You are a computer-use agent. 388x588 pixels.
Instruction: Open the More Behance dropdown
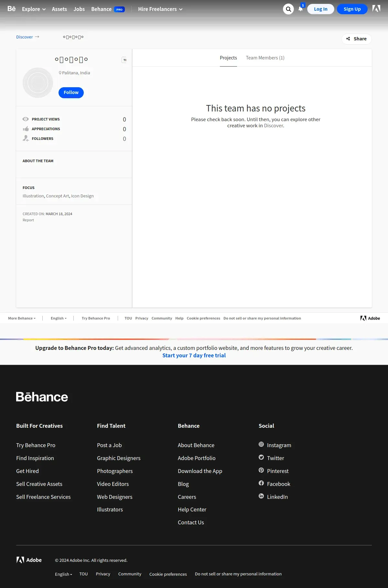pos(22,318)
